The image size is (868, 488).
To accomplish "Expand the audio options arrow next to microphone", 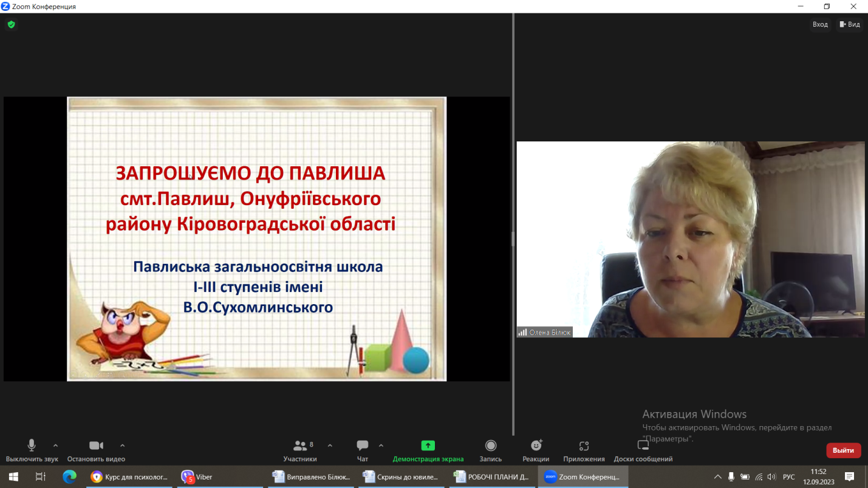I will pos(56,446).
